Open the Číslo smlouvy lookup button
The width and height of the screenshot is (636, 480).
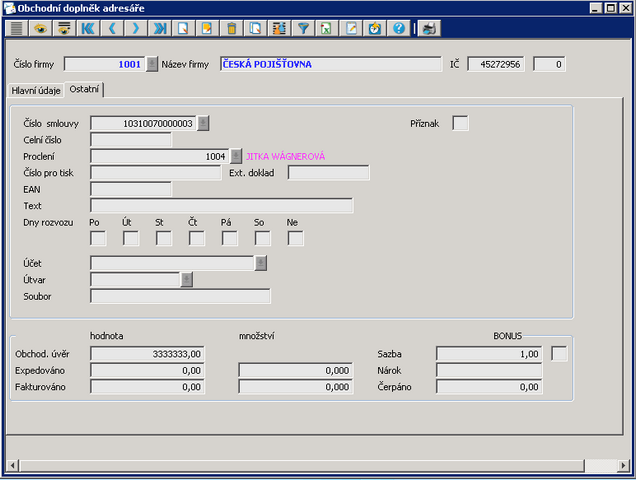[x=203, y=123]
